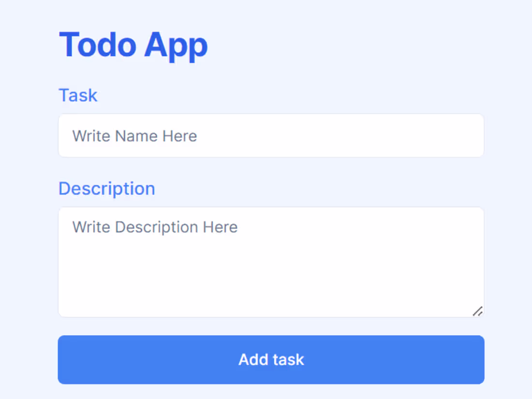The image size is (532, 399).
Task: Click the resize handle of the description box
Action: coord(477,312)
